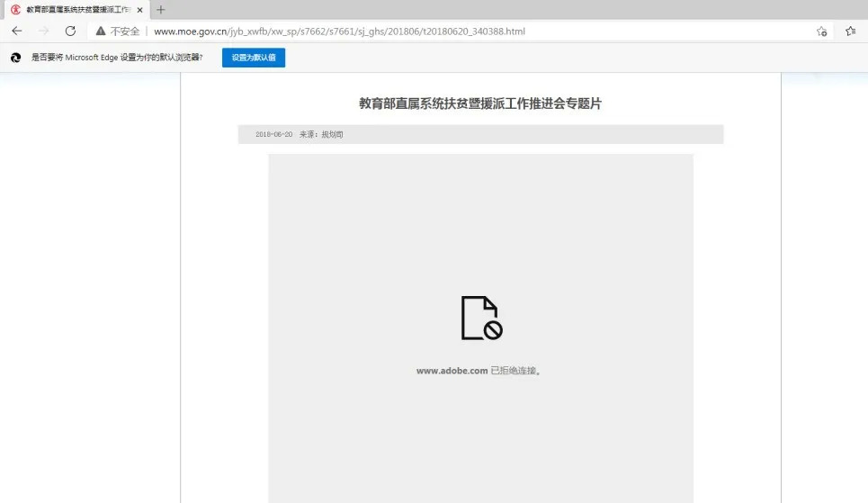Click the 不安全 security label
This screenshot has width=868, height=503.
point(125,31)
